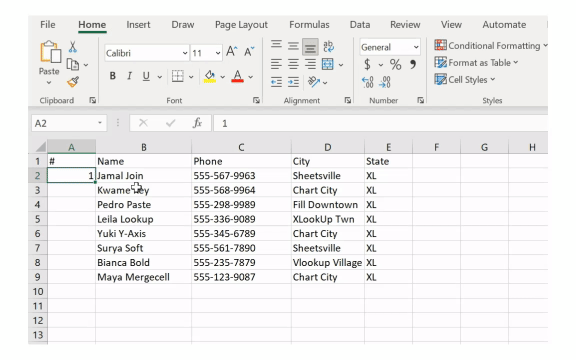This screenshot has width=576, height=360.
Task: Toggle Underline formatting
Action: pyautogui.click(x=146, y=76)
